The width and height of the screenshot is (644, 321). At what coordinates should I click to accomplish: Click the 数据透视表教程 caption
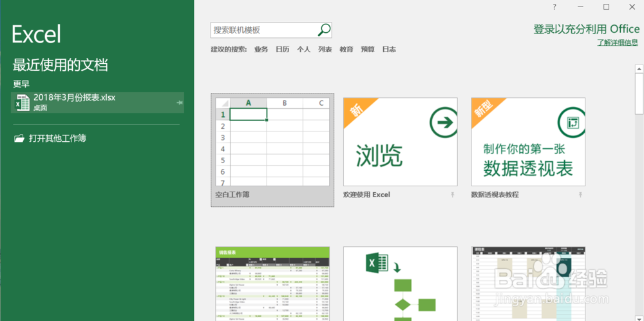pos(495,195)
